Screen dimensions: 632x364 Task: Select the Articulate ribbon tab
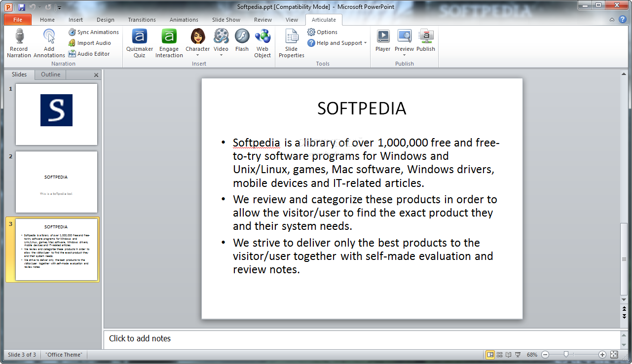coord(324,20)
